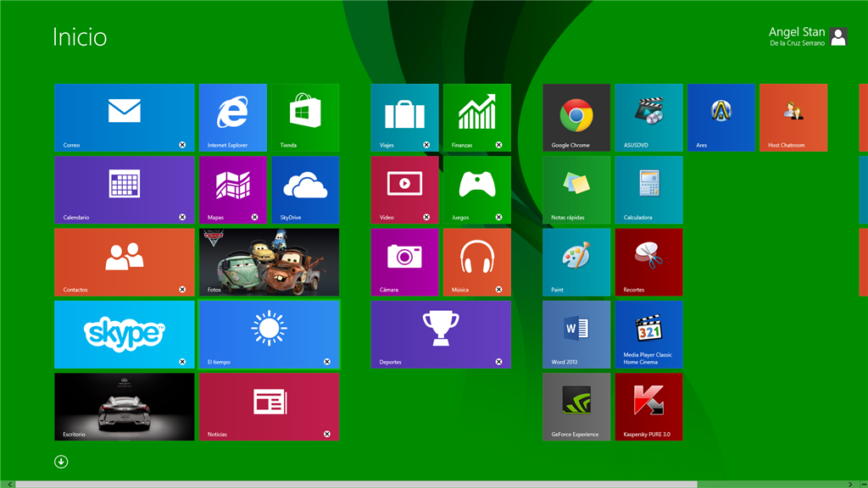Launch Ares from its tile

click(x=721, y=117)
